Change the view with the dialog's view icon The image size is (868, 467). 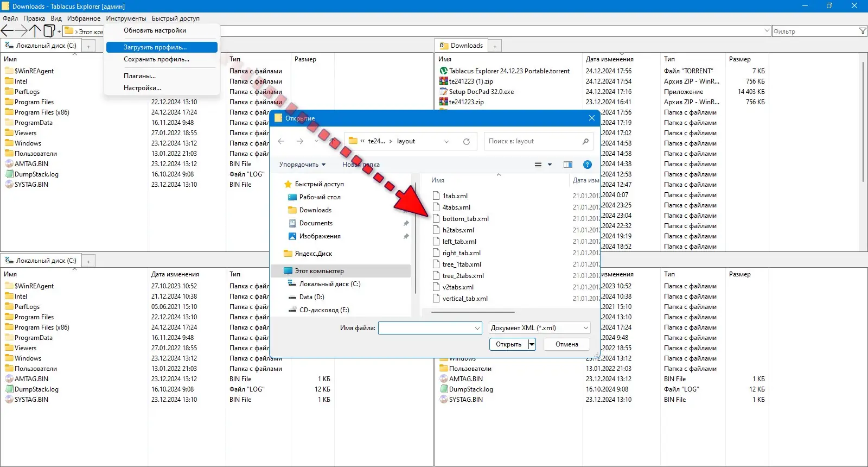point(538,165)
